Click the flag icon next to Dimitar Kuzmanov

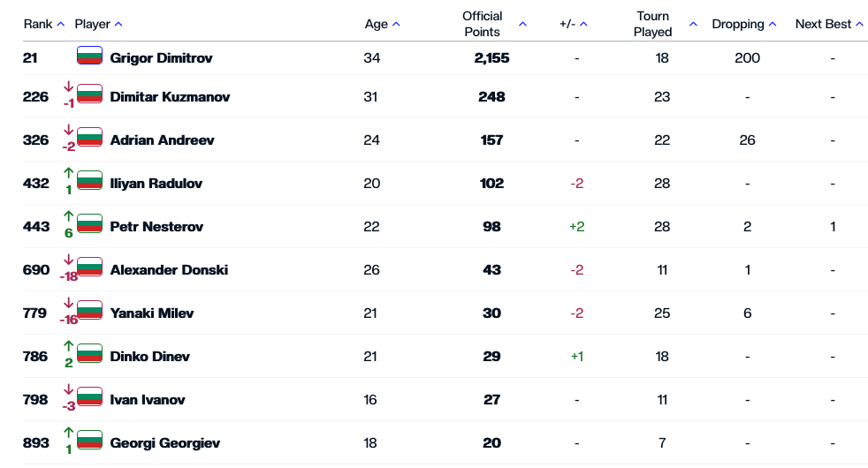click(x=89, y=94)
